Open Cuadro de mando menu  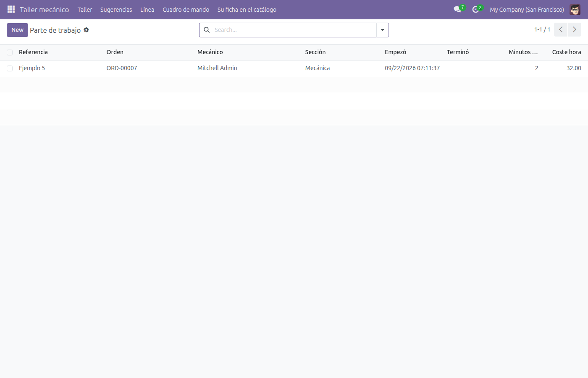(x=186, y=9)
